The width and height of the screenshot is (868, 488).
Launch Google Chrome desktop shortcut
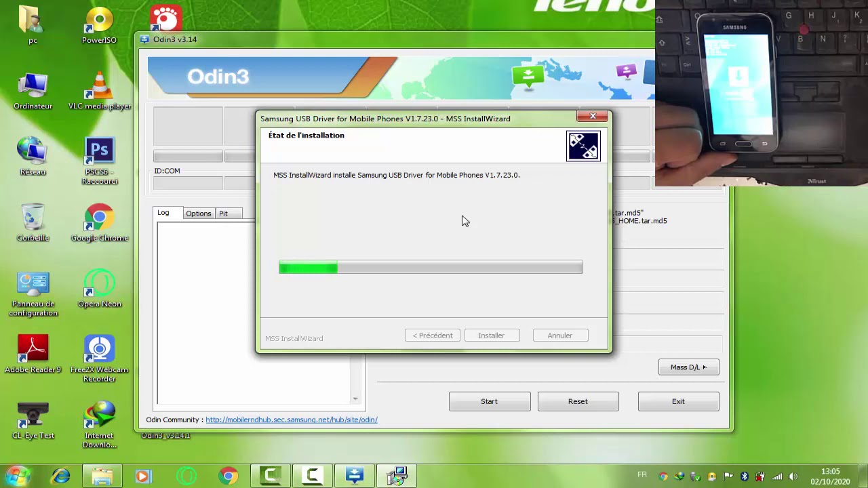pos(100,223)
